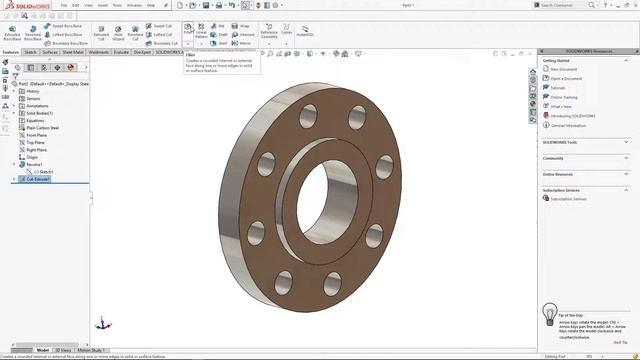Open the File menu
Image resolution: width=640 pixels, height=360 pixels.
tap(64, 5)
